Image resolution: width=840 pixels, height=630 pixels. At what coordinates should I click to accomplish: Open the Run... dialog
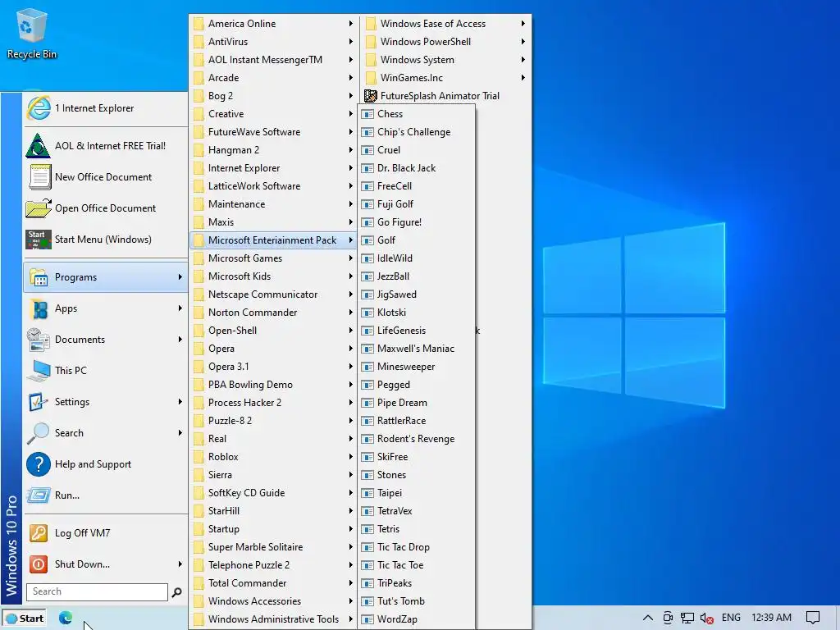tap(105, 495)
